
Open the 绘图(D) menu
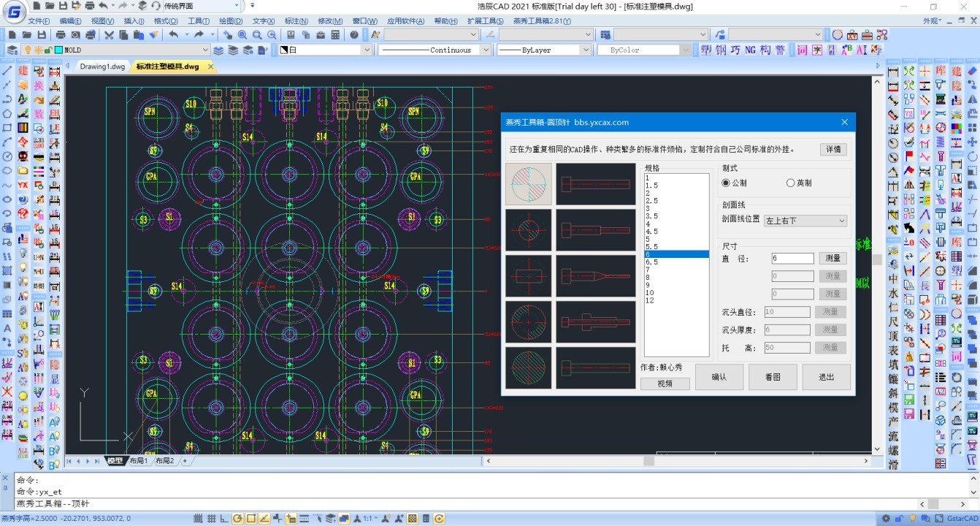(231, 21)
